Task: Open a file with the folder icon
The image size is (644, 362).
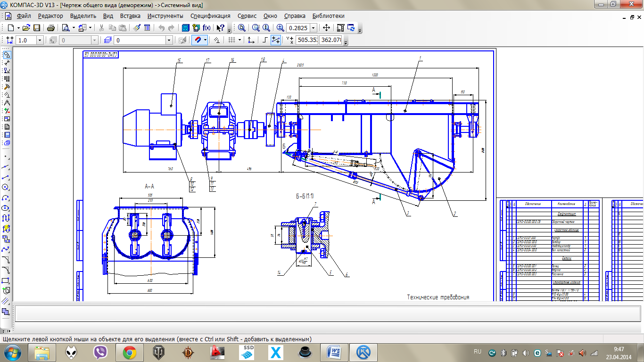Action: (26, 28)
